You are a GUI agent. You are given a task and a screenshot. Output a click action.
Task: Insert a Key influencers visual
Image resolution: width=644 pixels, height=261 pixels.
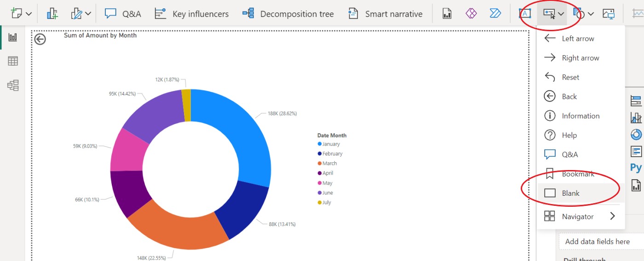pyautogui.click(x=191, y=14)
